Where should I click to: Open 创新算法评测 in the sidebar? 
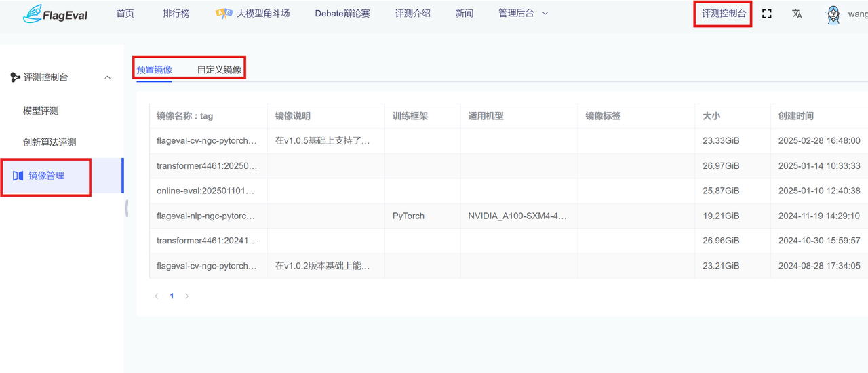(50, 142)
